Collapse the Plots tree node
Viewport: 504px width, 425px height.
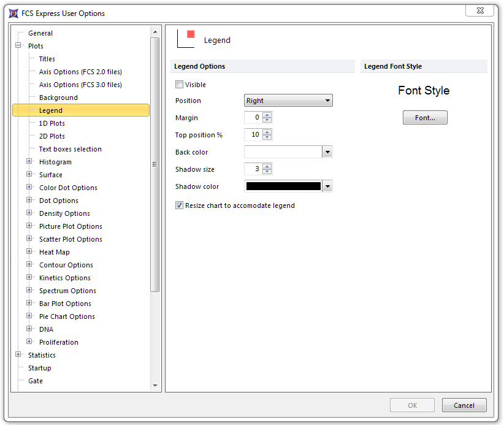18,46
